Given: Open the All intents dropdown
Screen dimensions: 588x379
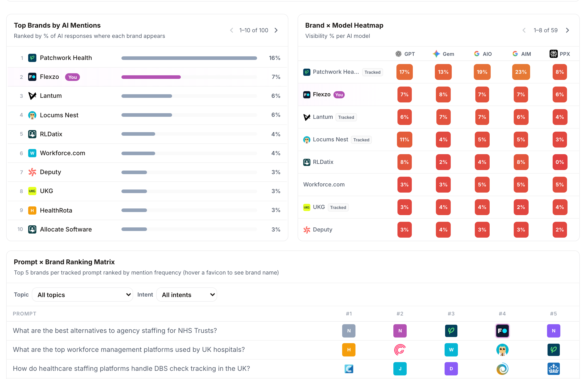Looking at the screenshot, I should click(187, 295).
